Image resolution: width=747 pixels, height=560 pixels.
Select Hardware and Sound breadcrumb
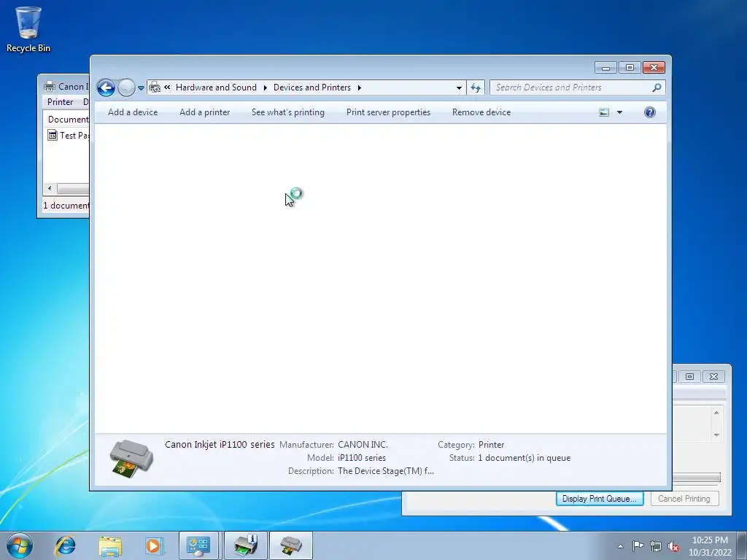[216, 87]
